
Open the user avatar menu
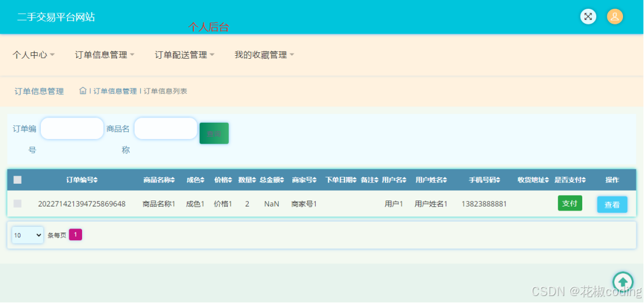pos(615,17)
